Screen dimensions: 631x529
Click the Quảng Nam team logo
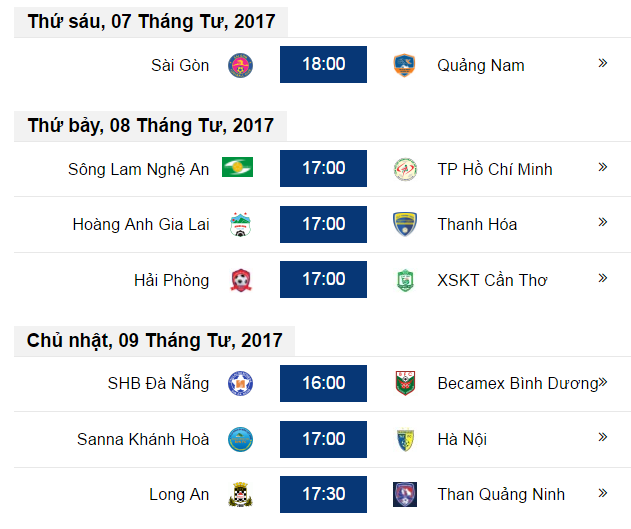pyautogui.click(x=404, y=65)
